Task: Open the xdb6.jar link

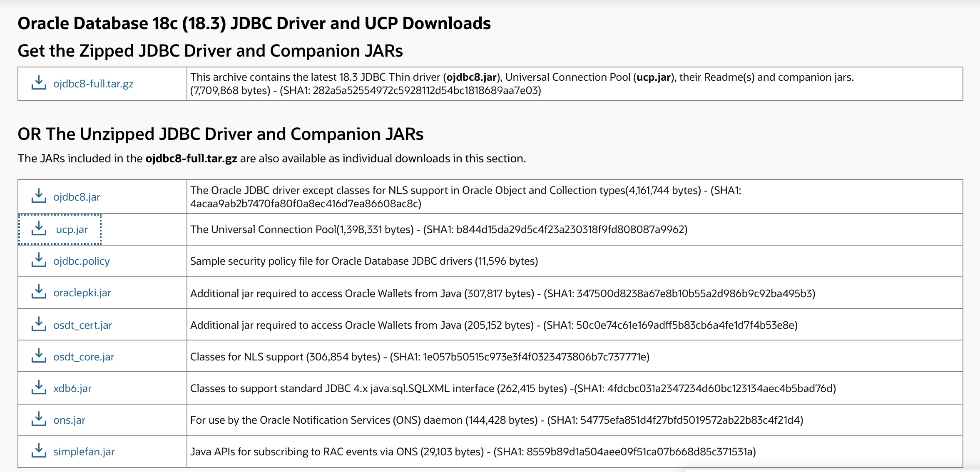Action: click(x=72, y=389)
